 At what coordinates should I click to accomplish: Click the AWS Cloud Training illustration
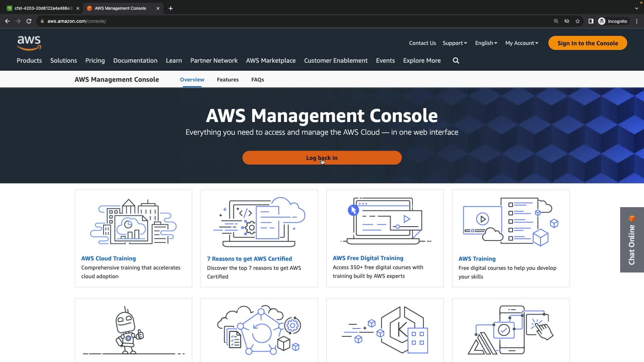(x=133, y=222)
